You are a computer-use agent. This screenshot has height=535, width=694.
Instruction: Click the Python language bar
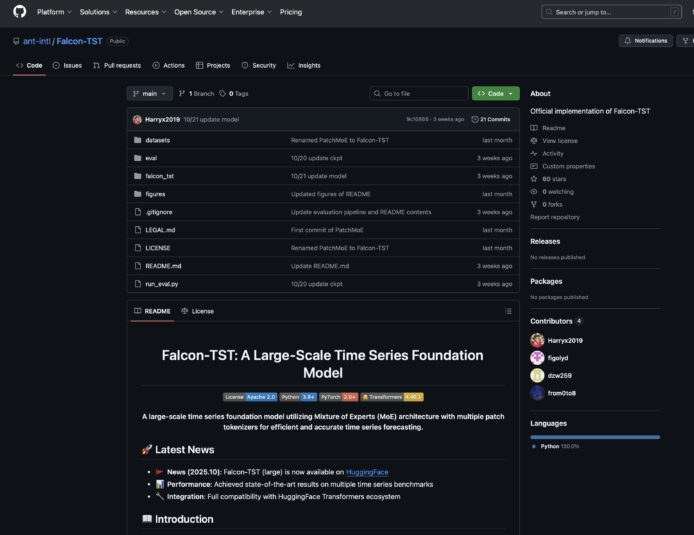click(x=595, y=437)
